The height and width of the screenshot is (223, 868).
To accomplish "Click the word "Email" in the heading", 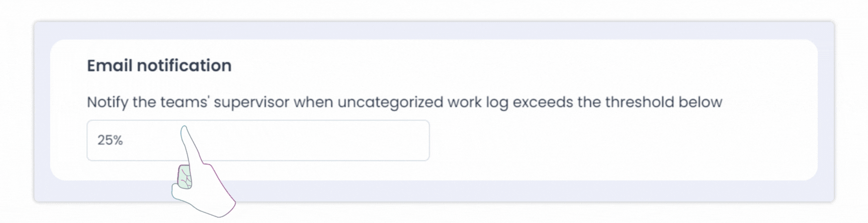I will (109, 66).
